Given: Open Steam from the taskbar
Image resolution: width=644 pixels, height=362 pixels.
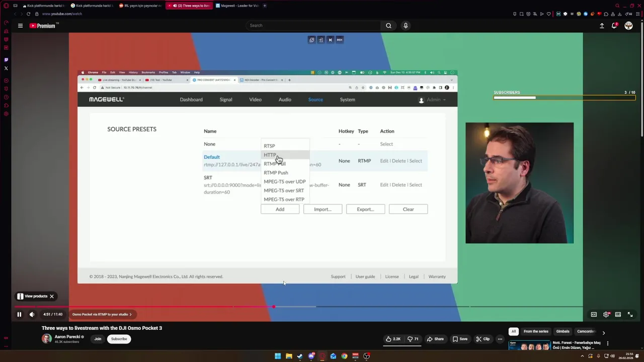Looking at the screenshot, I should [x=300, y=356].
